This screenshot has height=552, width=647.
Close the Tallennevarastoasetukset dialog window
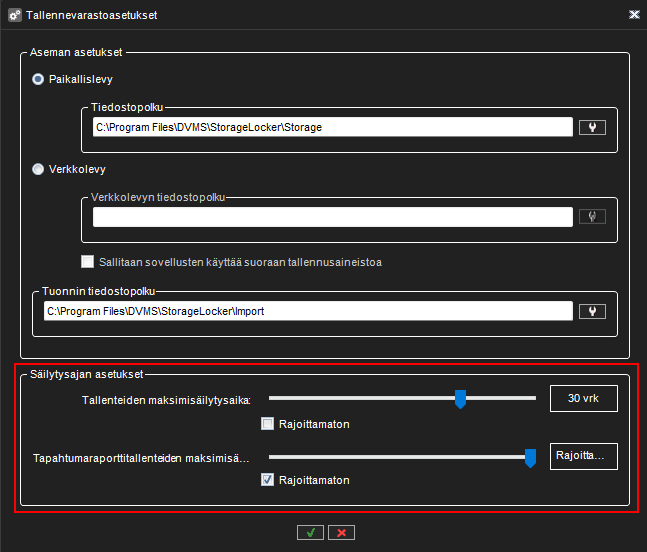point(633,16)
